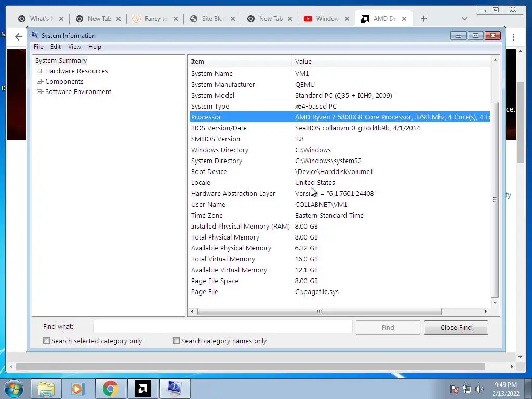This screenshot has width=532, height=399.
Task: Expand the Software Environment tree node
Action: [39, 91]
